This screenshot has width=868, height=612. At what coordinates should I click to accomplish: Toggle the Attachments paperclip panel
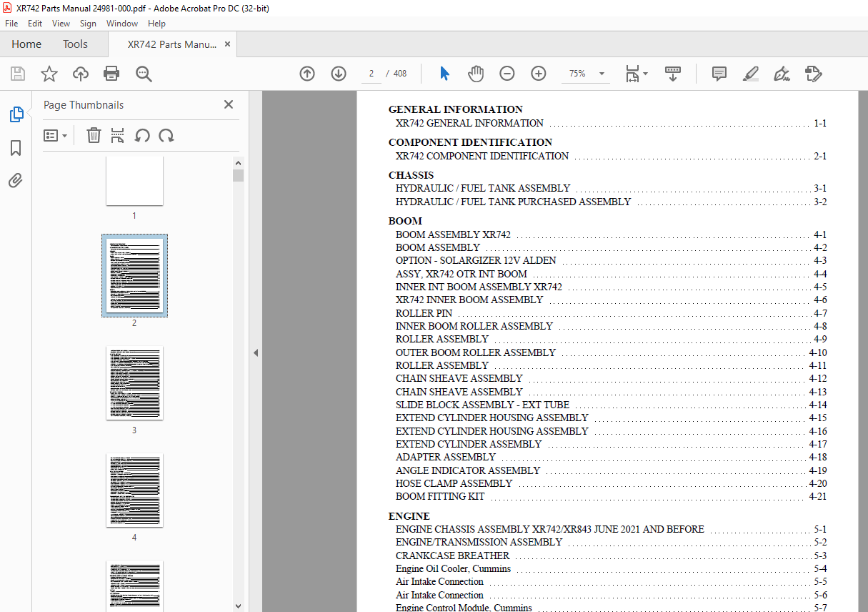tap(16, 181)
